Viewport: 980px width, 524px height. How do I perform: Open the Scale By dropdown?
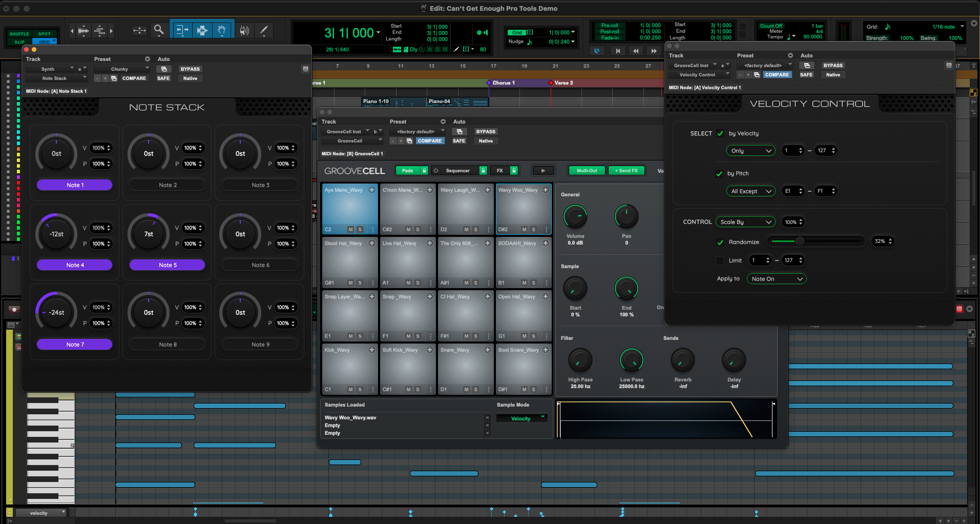click(745, 222)
